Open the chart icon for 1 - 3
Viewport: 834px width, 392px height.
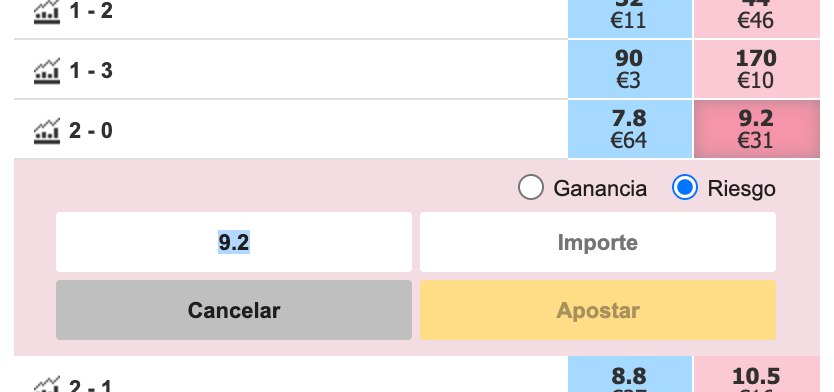(x=47, y=71)
